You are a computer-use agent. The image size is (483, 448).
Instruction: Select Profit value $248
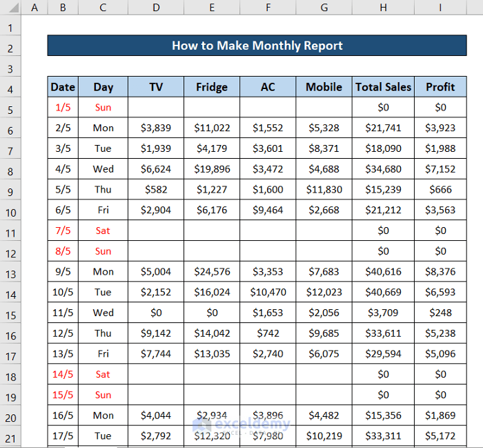440,313
